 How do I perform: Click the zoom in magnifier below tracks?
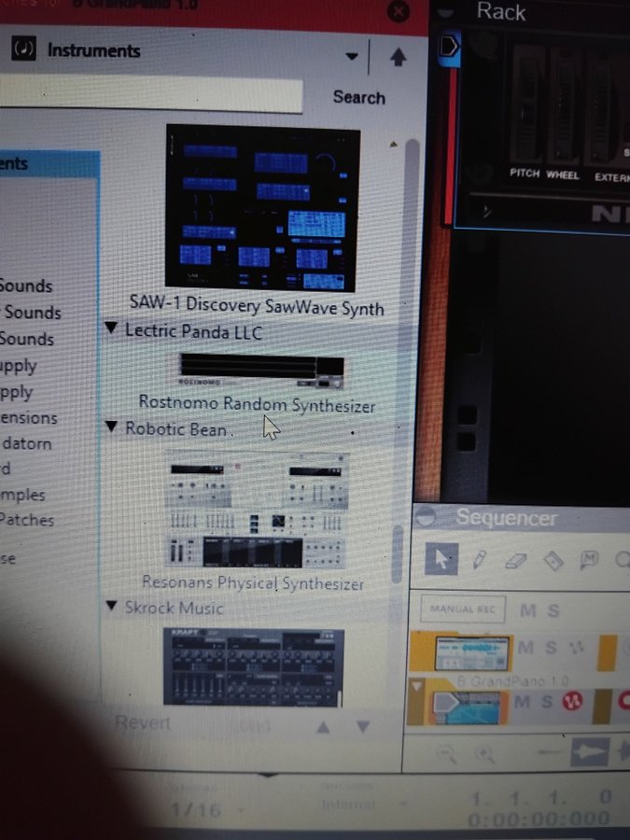coord(484,754)
